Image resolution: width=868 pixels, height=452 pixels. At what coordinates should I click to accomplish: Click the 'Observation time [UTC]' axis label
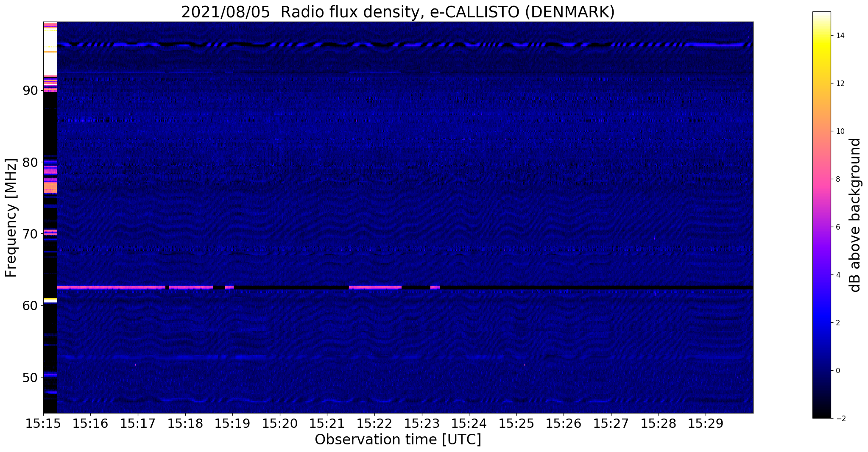click(398, 440)
